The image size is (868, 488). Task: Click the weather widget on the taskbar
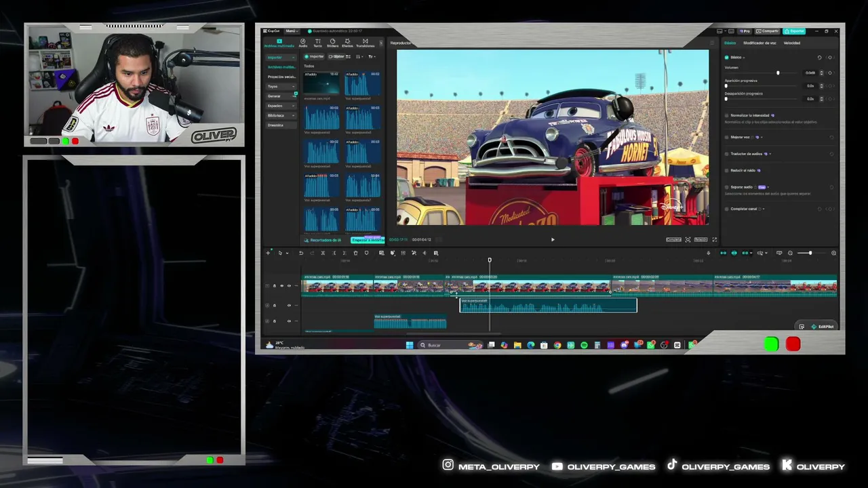tap(285, 345)
